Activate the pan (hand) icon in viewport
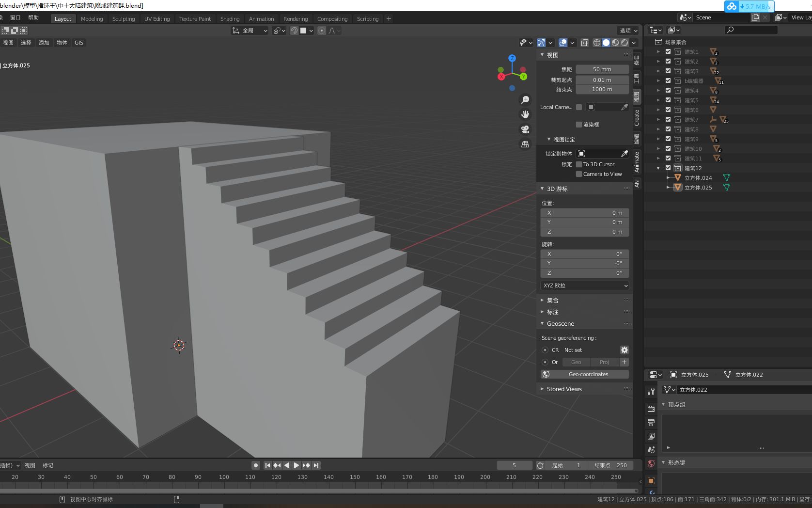Screen dimensions: 812x508 [525, 114]
